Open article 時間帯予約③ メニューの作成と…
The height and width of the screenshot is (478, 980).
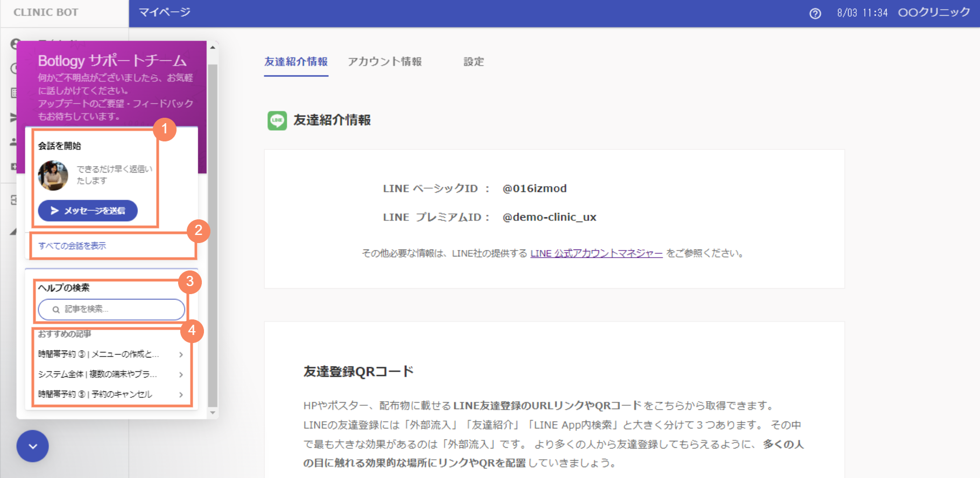click(x=111, y=354)
